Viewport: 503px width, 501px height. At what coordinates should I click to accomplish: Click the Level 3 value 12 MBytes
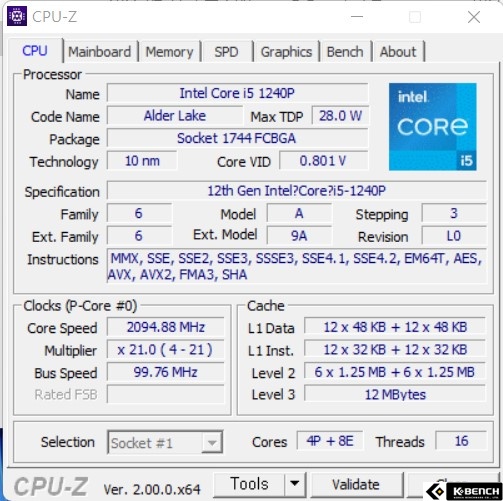pos(395,394)
